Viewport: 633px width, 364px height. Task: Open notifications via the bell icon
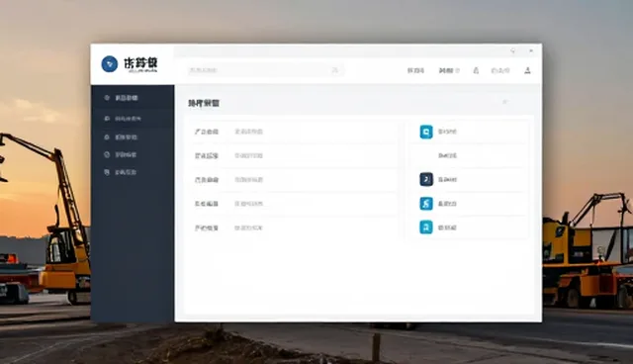(476, 70)
